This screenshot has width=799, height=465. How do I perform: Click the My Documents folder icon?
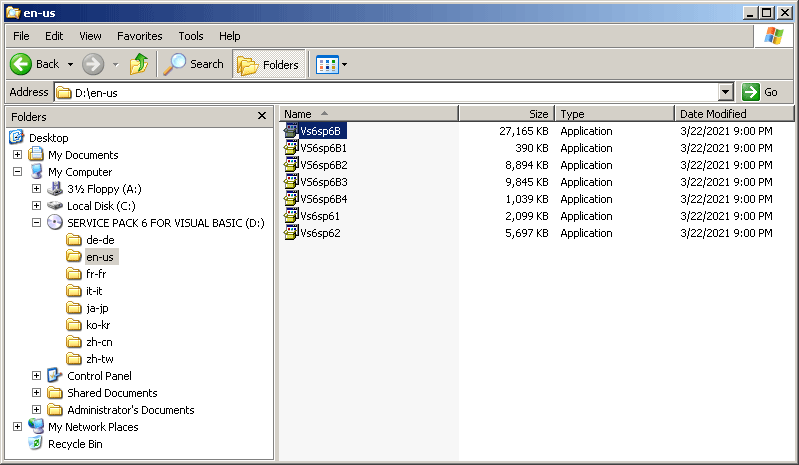36,154
